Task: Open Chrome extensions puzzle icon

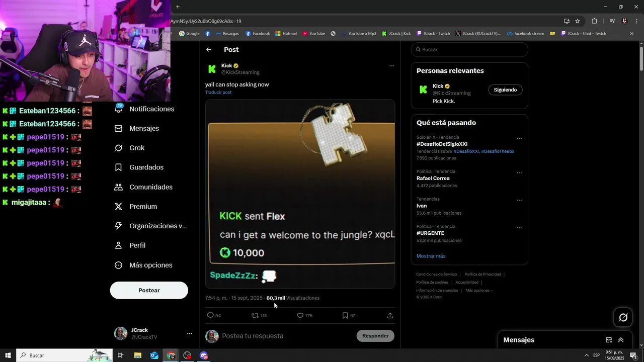Action: [x=595, y=21]
